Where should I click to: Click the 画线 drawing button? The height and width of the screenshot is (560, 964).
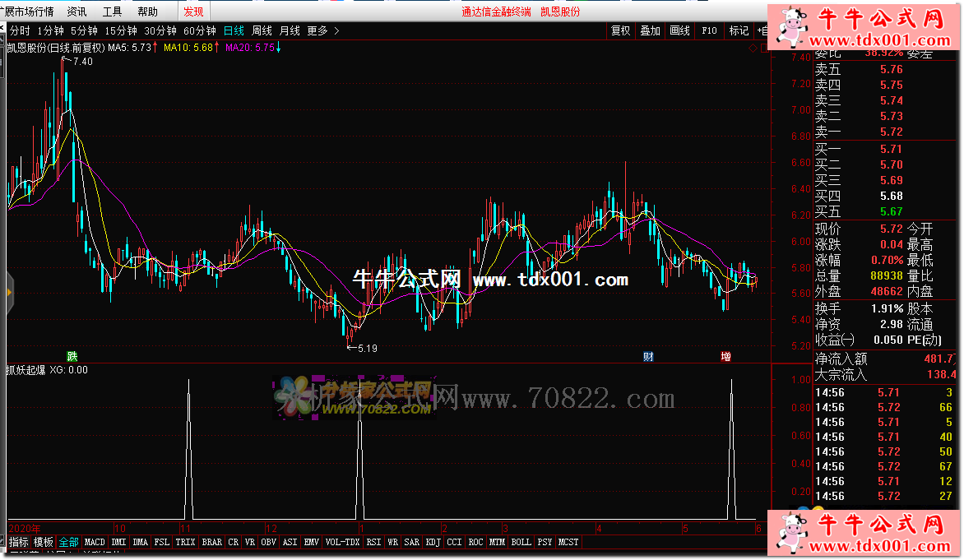pos(679,30)
